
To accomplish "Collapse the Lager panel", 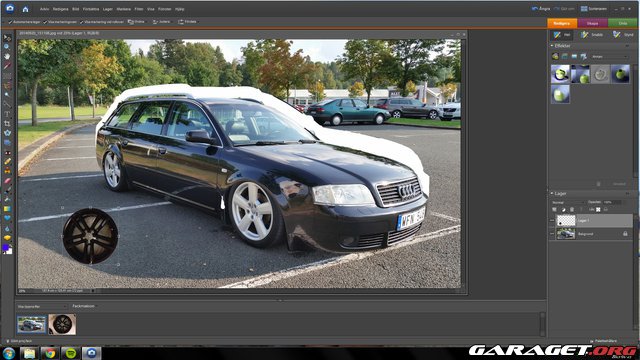I will pyautogui.click(x=552, y=193).
